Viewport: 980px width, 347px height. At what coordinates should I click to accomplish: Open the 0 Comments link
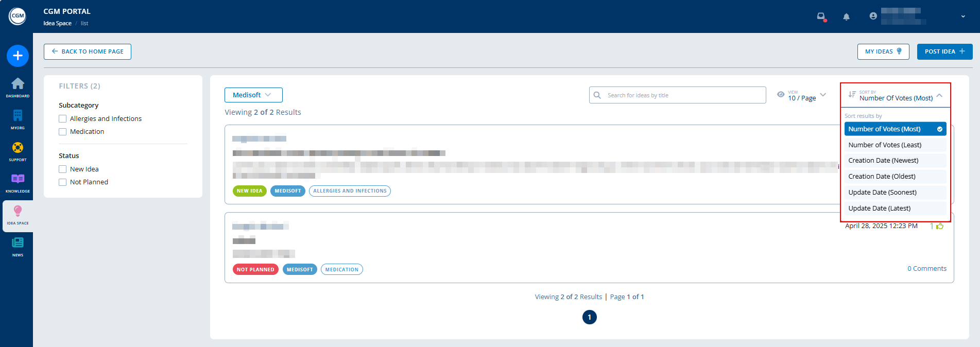point(926,269)
